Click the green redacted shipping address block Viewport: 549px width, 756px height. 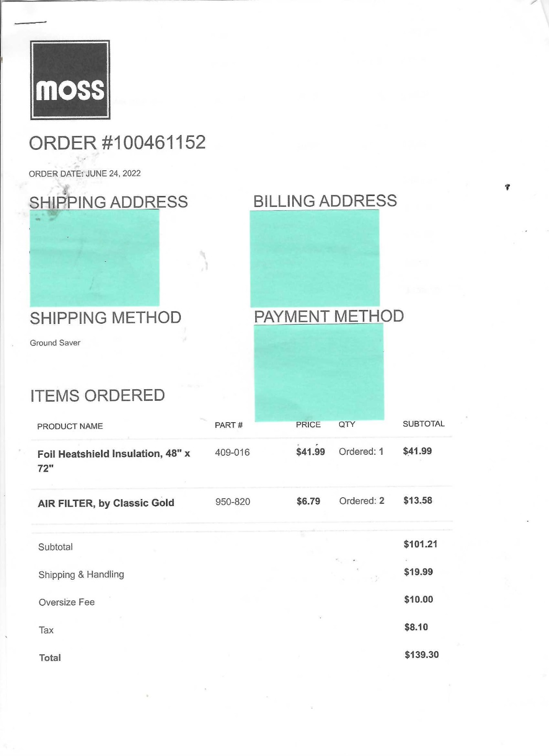click(x=94, y=258)
